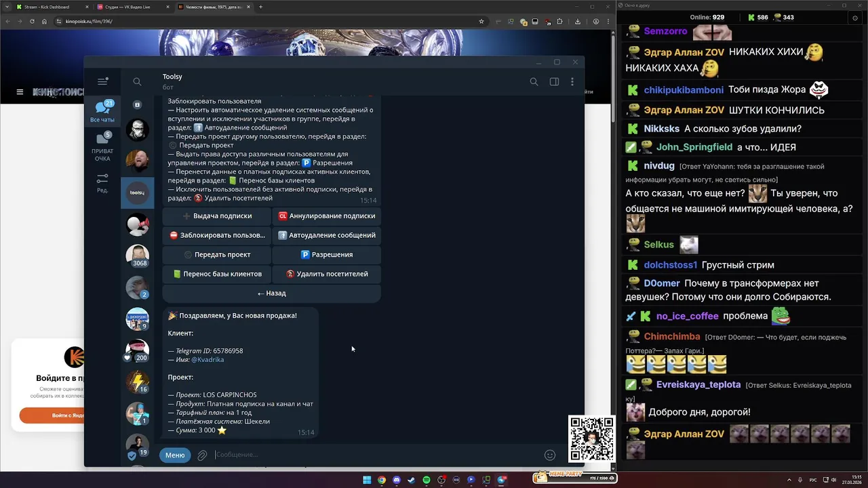Open chat with 19 unread badge
The image size is (868, 488).
coord(138,445)
